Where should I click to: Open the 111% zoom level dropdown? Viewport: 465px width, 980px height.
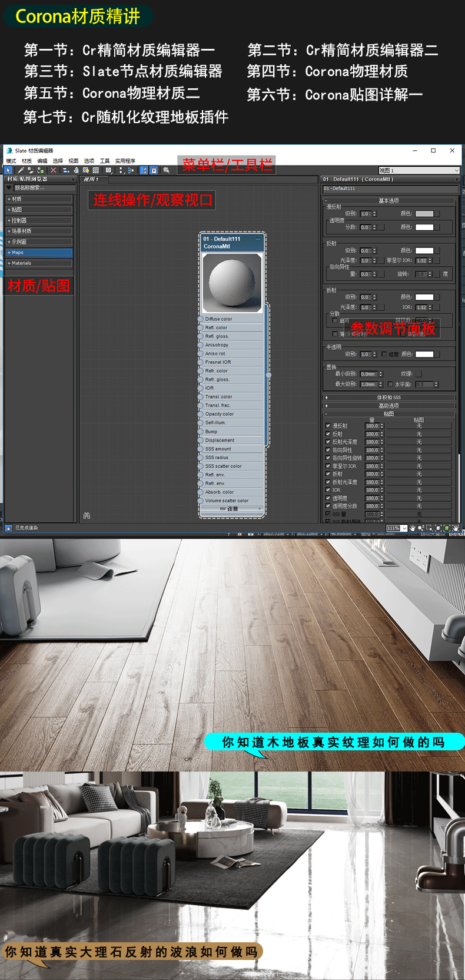(404, 528)
